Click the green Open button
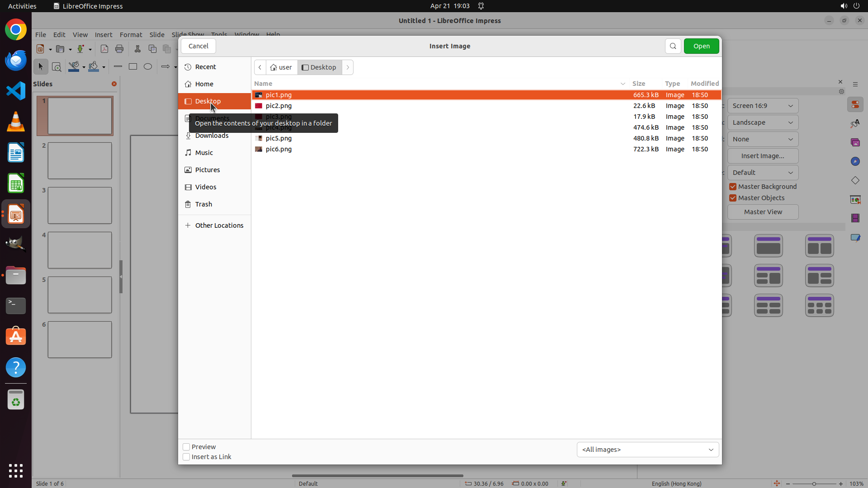Viewport: 868px width, 488px height. [701, 46]
